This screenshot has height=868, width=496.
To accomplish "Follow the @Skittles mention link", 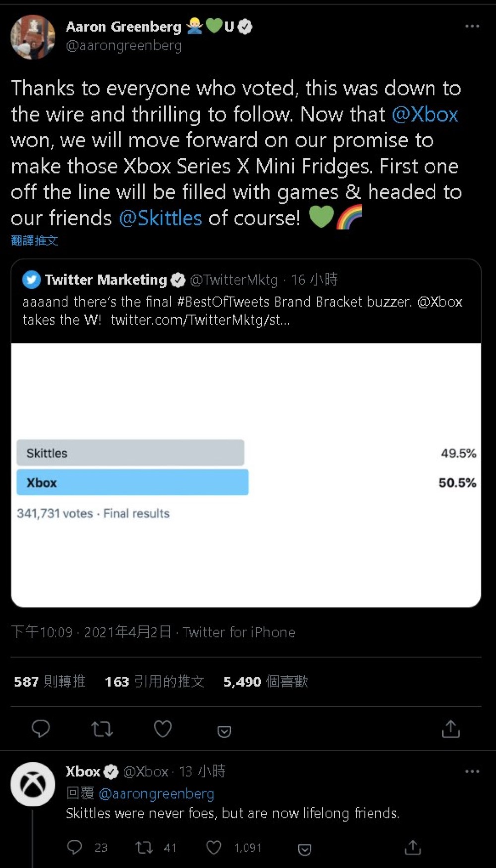I will click(160, 218).
